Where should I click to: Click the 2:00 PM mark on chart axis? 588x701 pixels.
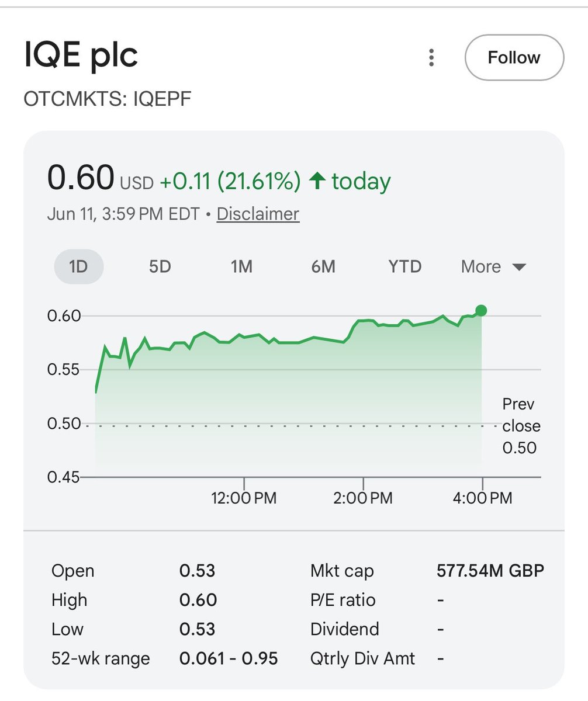click(364, 498)
